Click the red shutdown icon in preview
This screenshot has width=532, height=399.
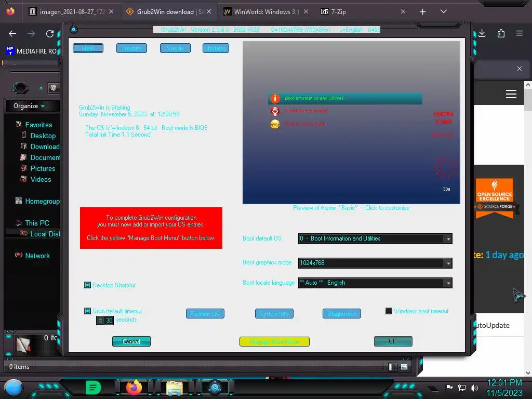(275, 111)
